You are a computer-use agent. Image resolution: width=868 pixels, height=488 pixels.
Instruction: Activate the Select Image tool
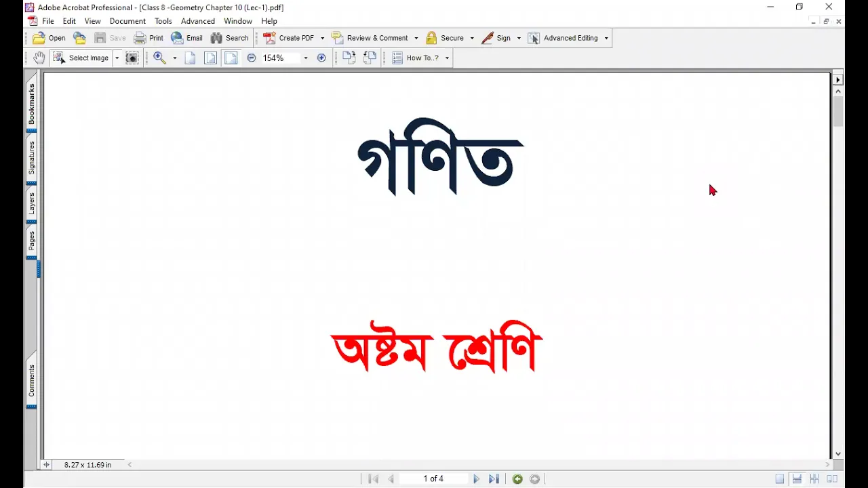[x=81, y=58]
